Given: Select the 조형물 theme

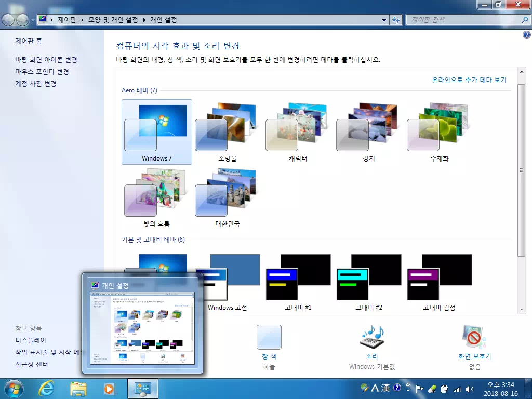Looking at the screenshot, I should pos(228,132).
